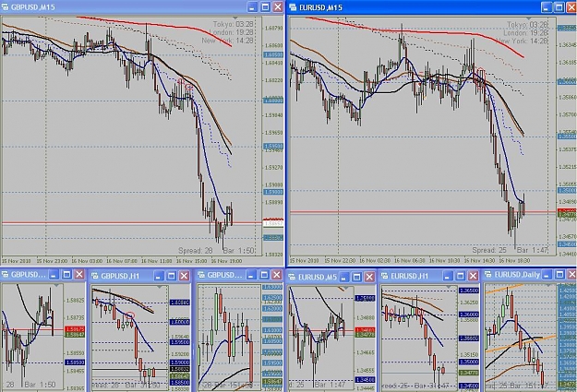Image resolution: width=577 pixels, height=392 pixels.
Task: Click the GBPUSD,M15 window title text
Action: pyautogui.click(x=33, y=7)
